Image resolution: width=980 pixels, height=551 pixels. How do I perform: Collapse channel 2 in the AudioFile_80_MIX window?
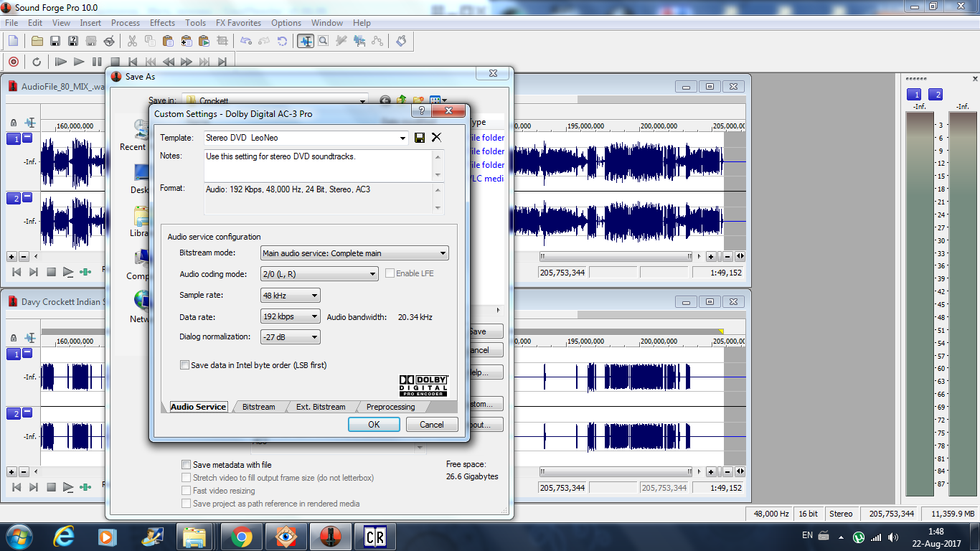point(27,197)
